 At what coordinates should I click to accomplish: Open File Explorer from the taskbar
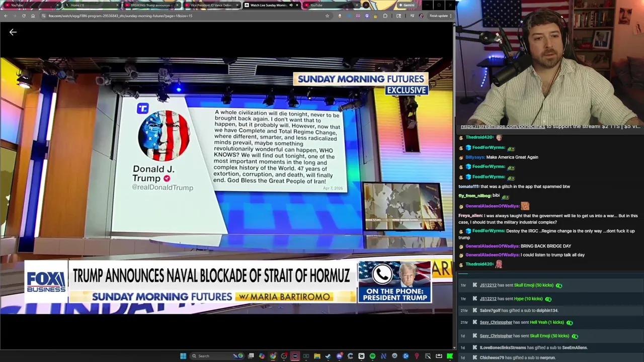317,356
